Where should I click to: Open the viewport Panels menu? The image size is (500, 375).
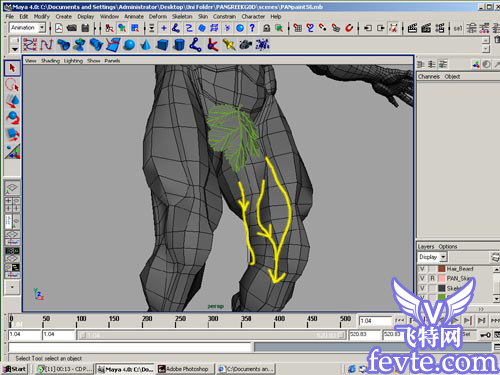coord(112,61)
